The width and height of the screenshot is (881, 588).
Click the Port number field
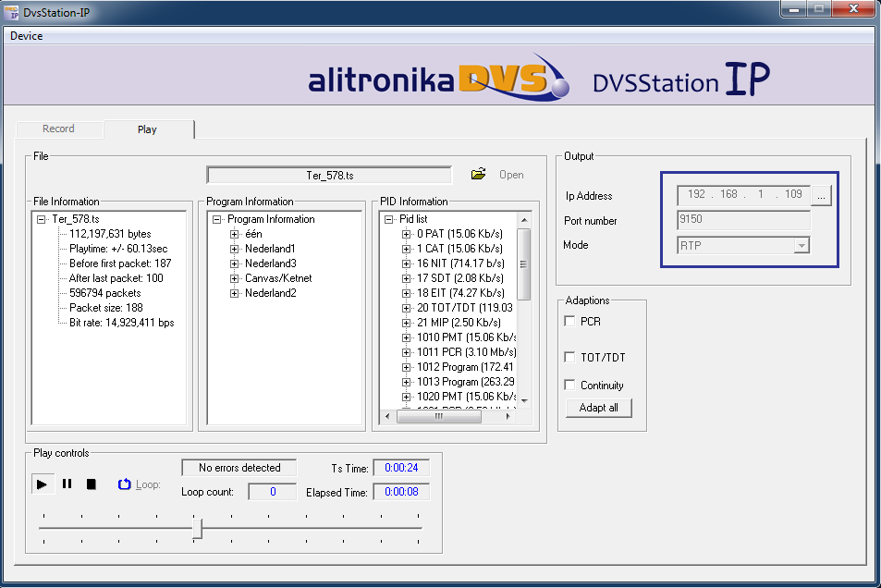click(x=743, y=220)
